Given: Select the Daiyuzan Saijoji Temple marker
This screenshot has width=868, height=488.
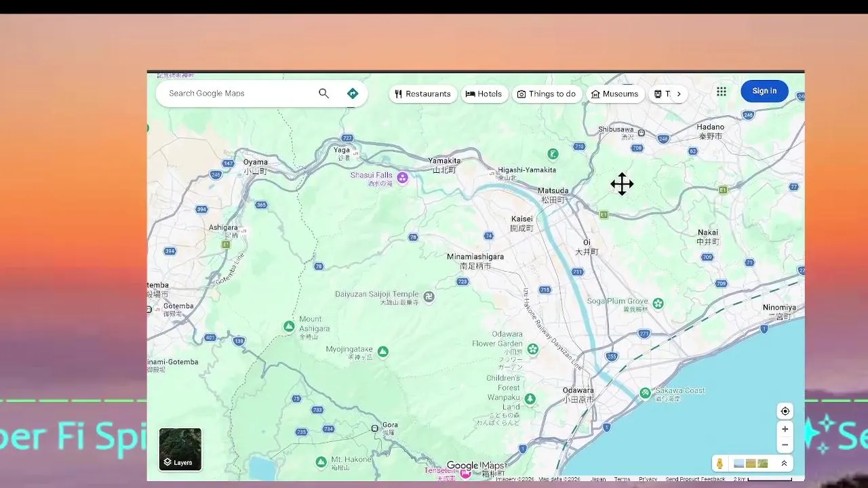Looking at the screenshot, I should (429, 297).
